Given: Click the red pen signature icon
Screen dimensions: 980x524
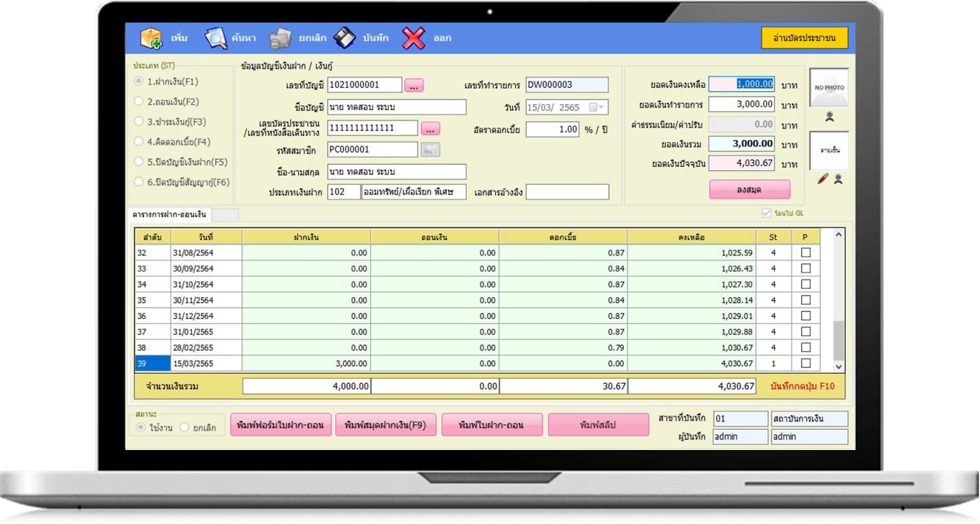Looking at the screenshot, I should point(823,179).
